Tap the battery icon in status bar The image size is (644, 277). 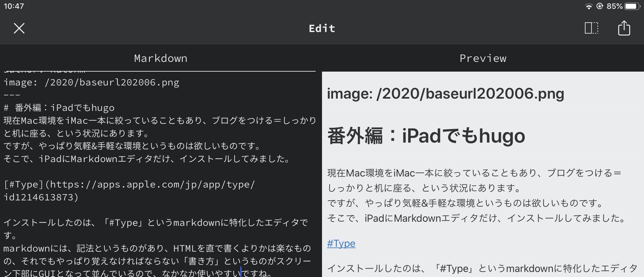(x=632, y=6)
